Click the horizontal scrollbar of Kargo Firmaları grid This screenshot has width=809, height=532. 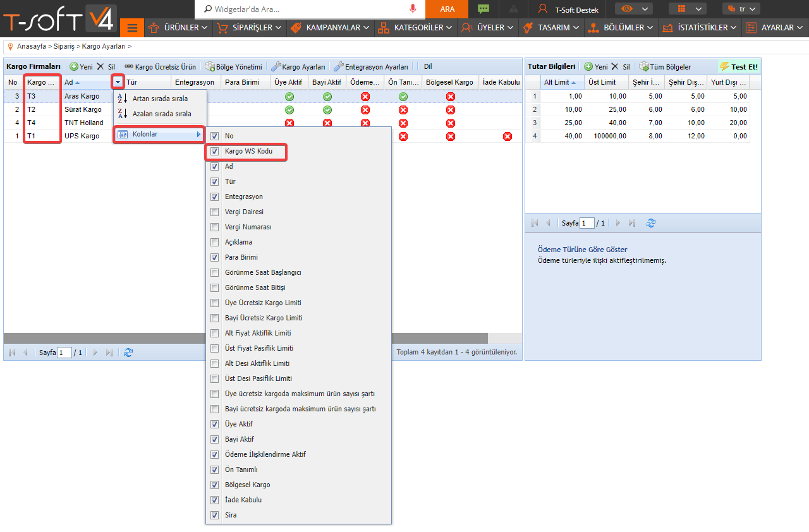click(246, 339)
